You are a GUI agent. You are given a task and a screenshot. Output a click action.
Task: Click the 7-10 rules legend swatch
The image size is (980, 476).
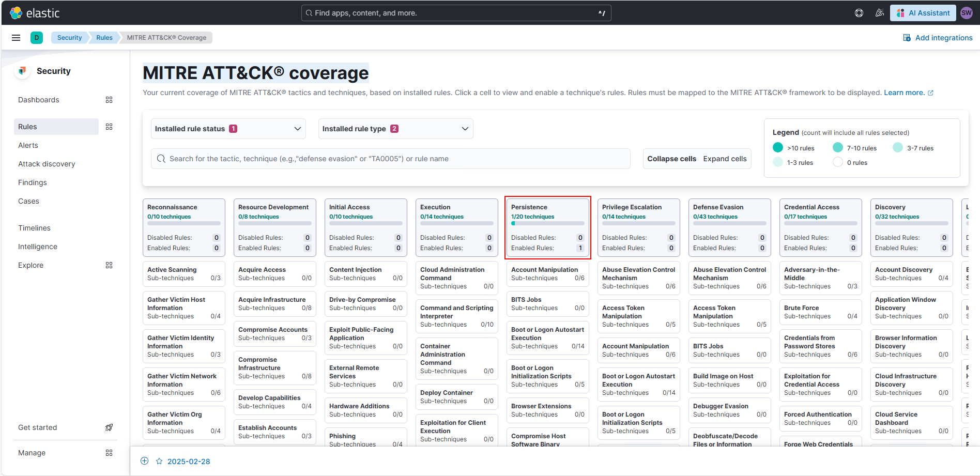click(x=838, y=148)
